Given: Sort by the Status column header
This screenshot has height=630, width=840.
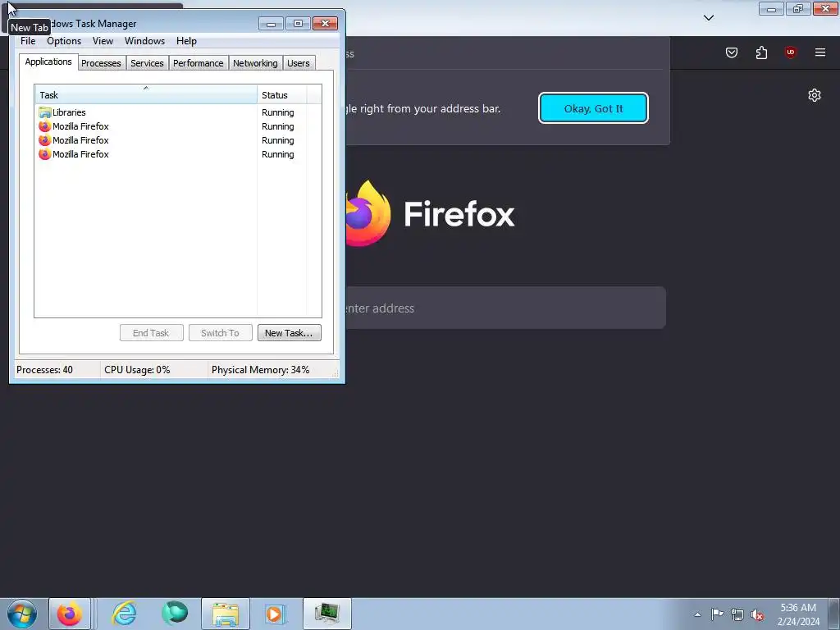Looking at the screenshot, I should pyautogui.click(x=282, y=95).
